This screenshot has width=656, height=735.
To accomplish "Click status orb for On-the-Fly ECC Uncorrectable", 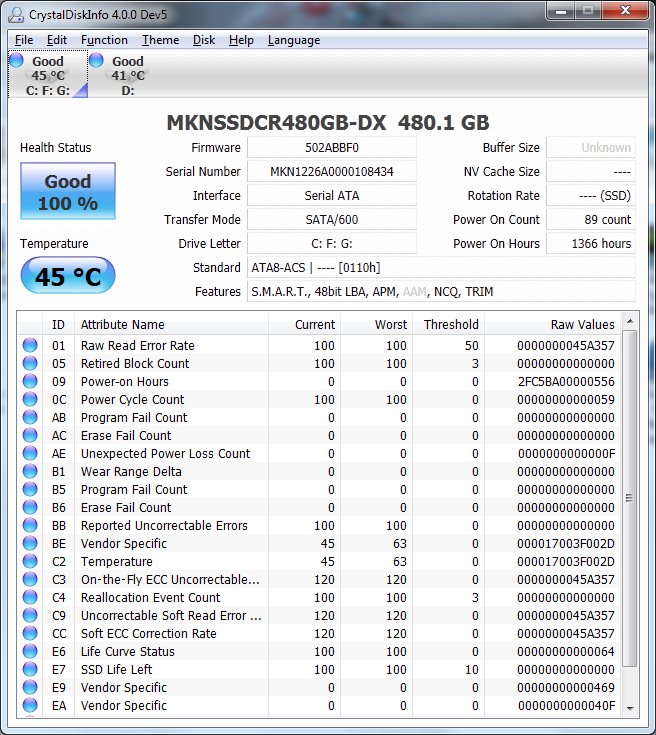I will 30,579.
